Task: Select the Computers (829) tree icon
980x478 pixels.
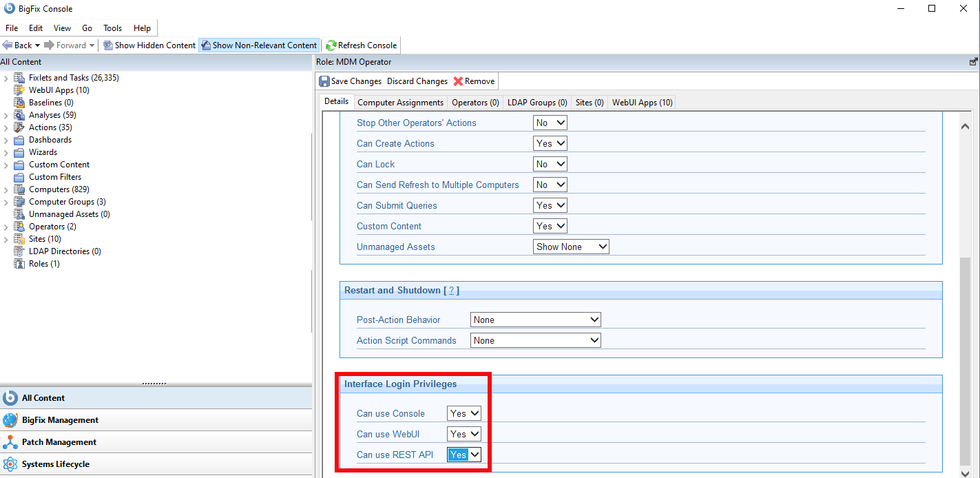Action: 19,189
